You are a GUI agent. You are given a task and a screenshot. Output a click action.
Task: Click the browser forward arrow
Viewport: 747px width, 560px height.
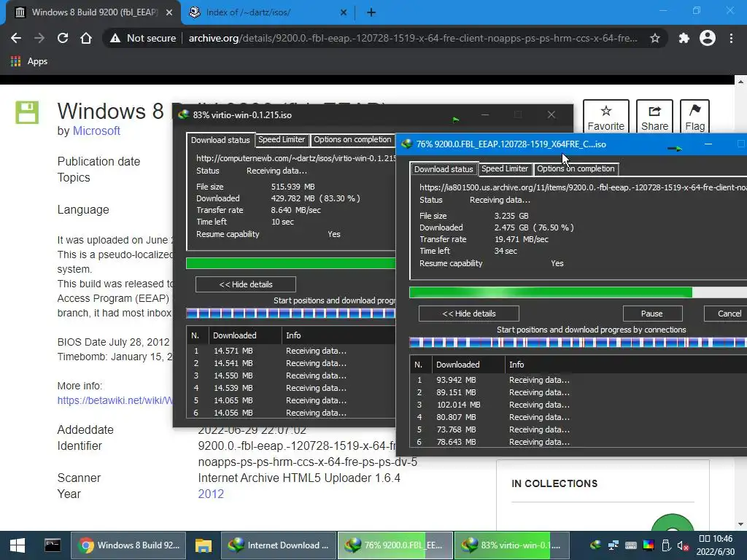(x=39, y=38)
